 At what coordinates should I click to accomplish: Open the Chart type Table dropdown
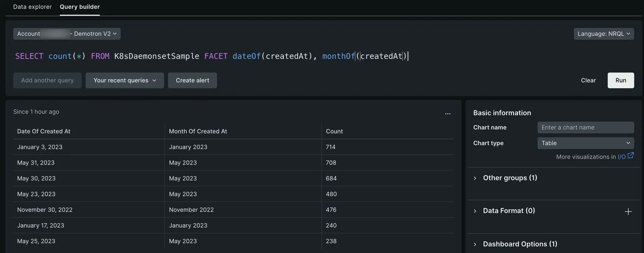pyautogui.click(x=585, y=143)
